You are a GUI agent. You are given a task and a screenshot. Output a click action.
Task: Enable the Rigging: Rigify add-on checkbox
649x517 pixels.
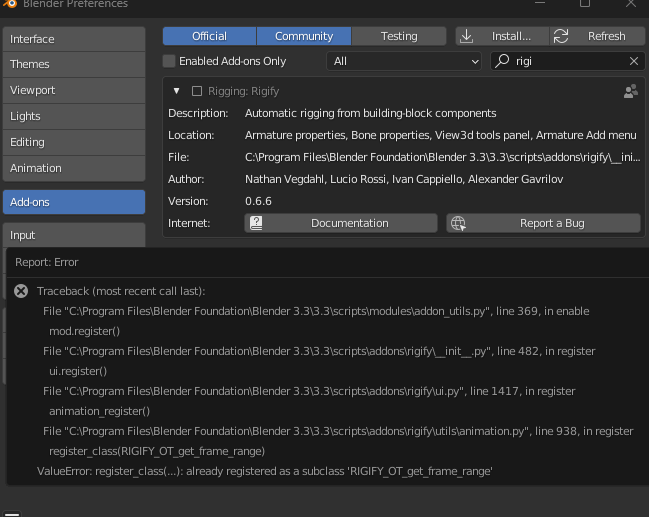197,91
